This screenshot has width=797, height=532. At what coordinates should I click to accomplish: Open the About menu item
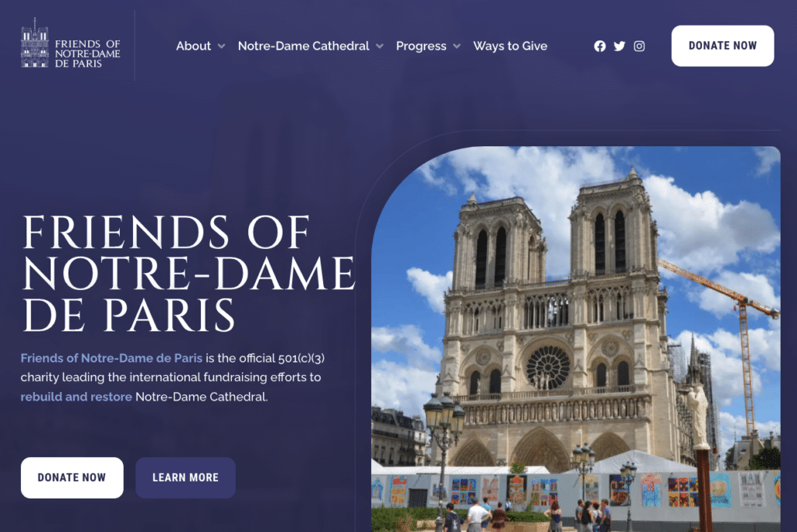pyautogui.click(x=193, y=46)
